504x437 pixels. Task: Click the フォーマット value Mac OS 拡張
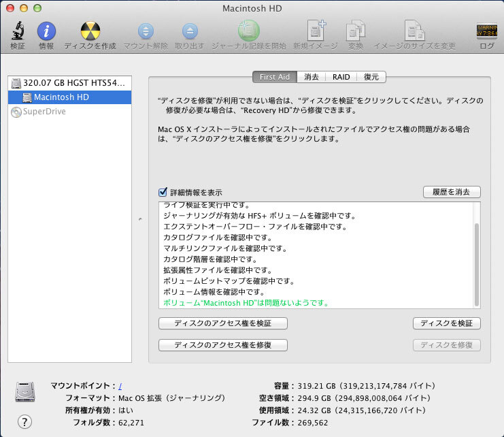pyautogui.click(x=172, y=398)
